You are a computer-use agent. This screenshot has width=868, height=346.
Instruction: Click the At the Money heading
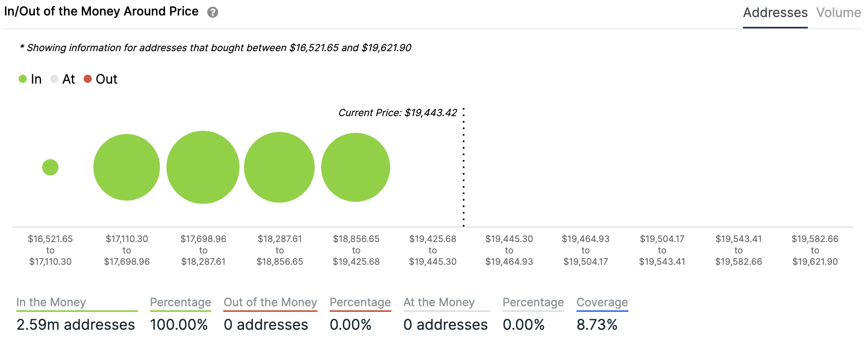pyautogui.click(x=439, y=302)
